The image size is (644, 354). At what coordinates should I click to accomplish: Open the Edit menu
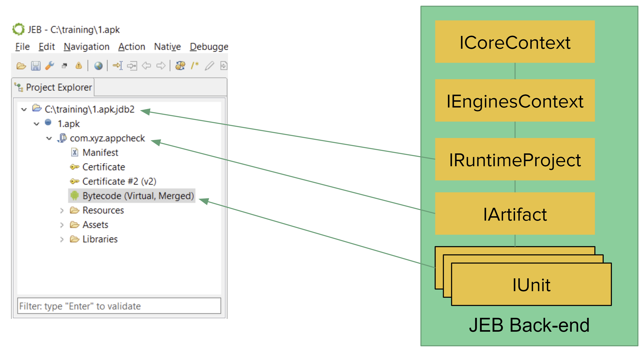tap(47, 47)
